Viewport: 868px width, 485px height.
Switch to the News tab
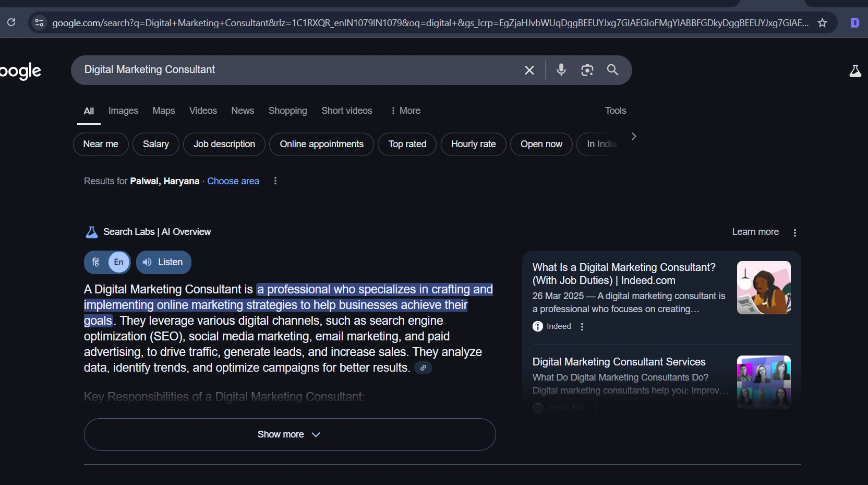(243, 111)
